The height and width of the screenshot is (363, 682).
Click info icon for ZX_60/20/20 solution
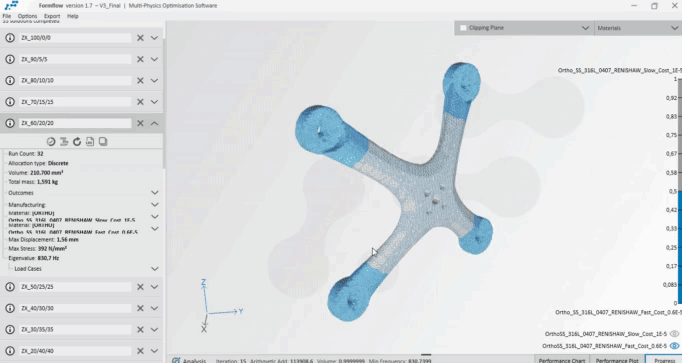click(10, 123)
